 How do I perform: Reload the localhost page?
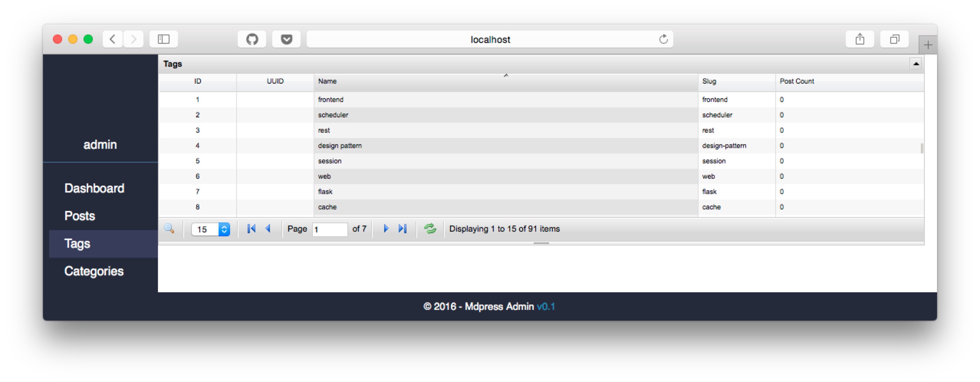pyautogui.click(x=663, y=39)
